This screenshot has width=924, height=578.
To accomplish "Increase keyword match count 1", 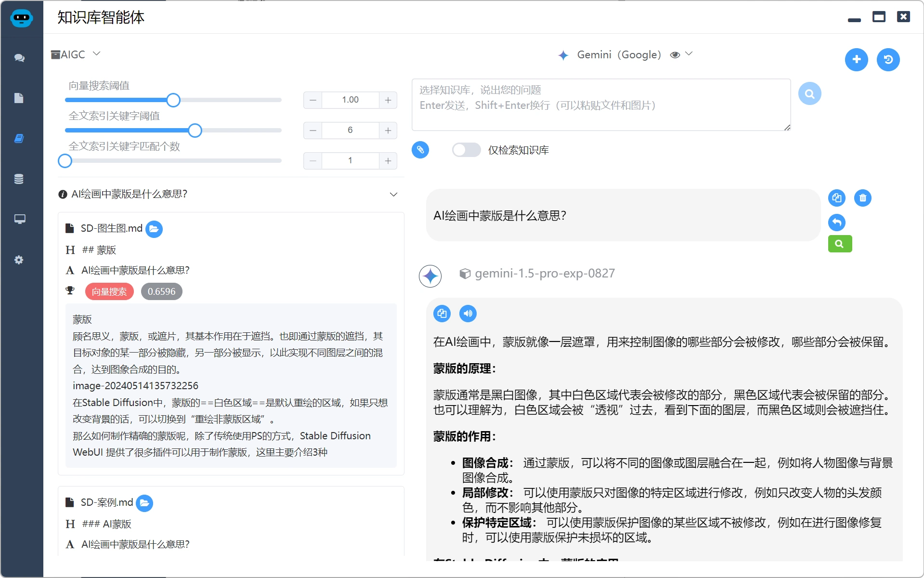I will tap(388, 161).
